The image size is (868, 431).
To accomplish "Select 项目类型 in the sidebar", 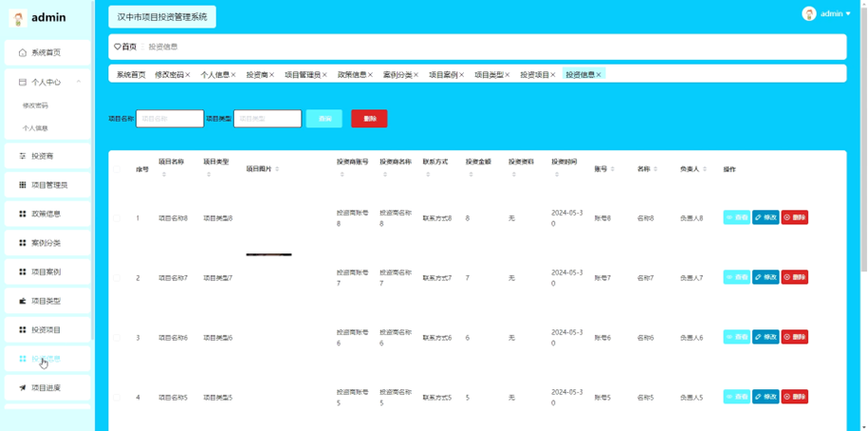I will click(x=47, y=301).
